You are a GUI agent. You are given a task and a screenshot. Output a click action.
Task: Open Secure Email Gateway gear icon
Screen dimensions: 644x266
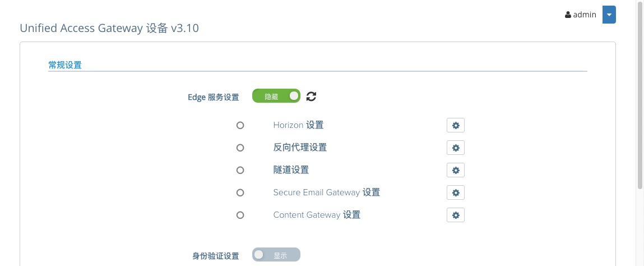[x=456, y=192]
